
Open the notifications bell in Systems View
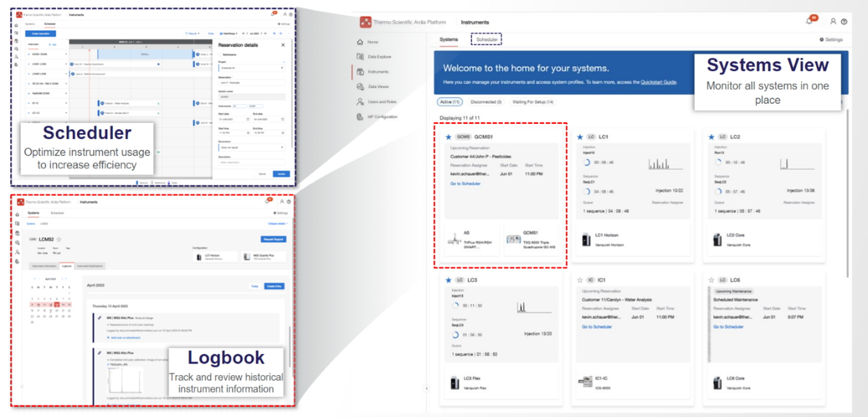tap(809, 21)
